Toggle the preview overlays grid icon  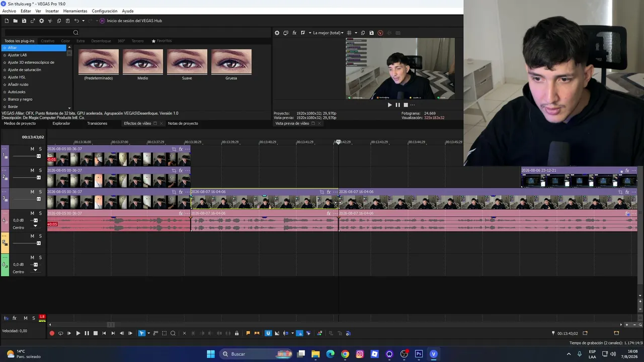pos(349,33)
